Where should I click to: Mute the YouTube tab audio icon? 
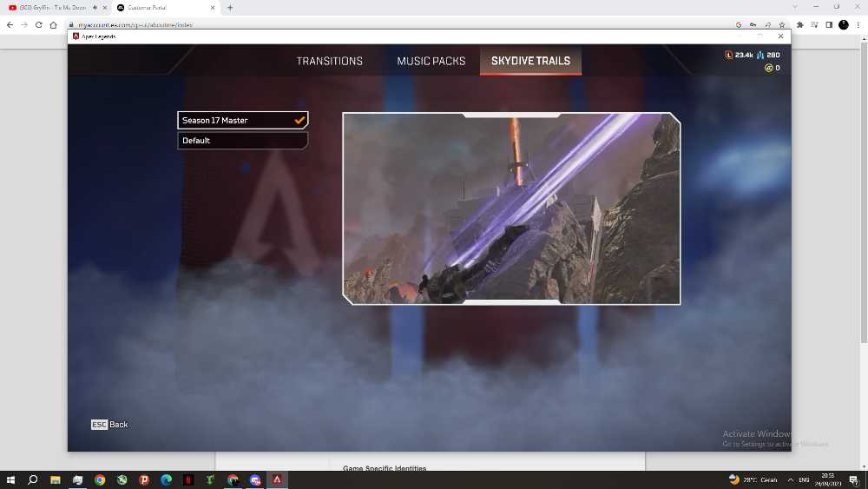click(95, 8)
